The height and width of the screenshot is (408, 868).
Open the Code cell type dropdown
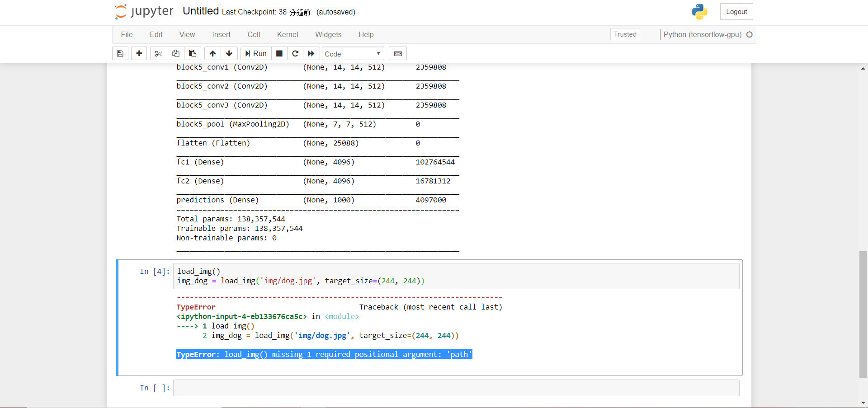(x=353, y=53)
